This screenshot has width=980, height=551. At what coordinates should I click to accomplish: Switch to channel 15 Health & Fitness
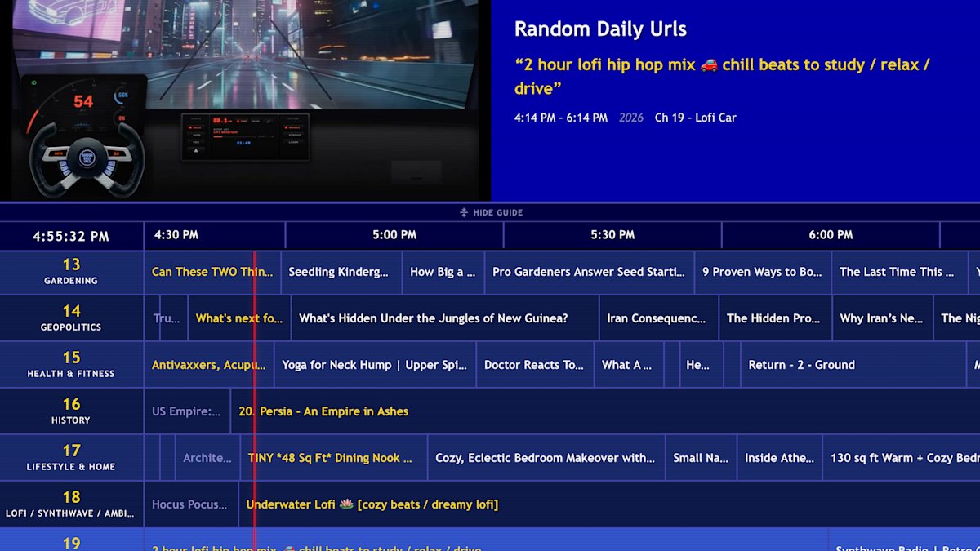(x=71, y=365)
